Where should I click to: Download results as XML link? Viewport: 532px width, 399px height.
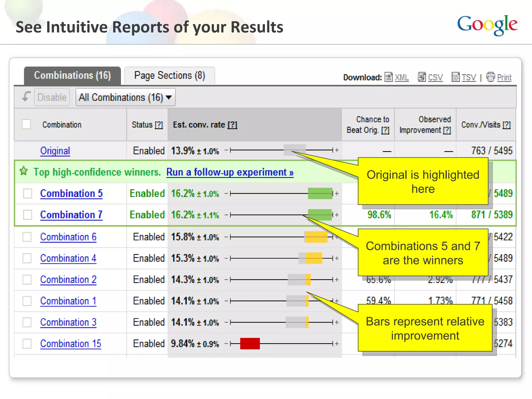pos(402,77)
